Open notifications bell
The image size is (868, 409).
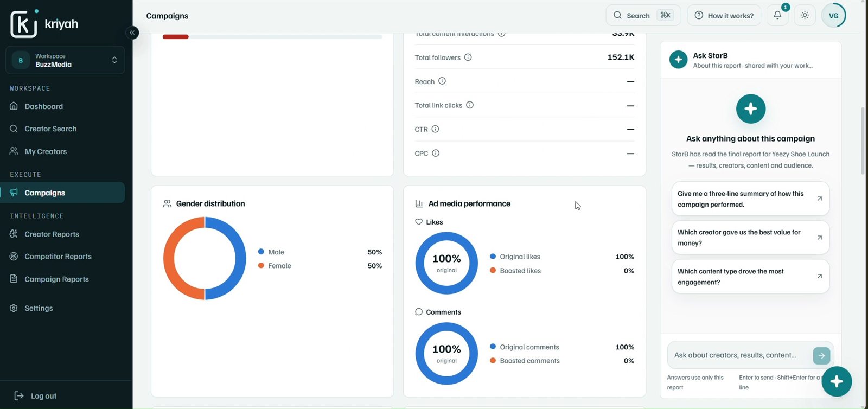click(777, 15)
